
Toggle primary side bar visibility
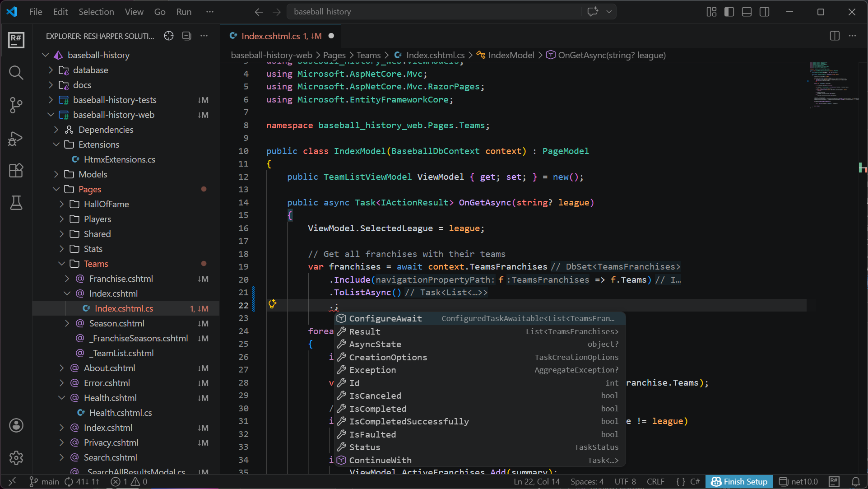pyautogui.click(x=729, y=12)
